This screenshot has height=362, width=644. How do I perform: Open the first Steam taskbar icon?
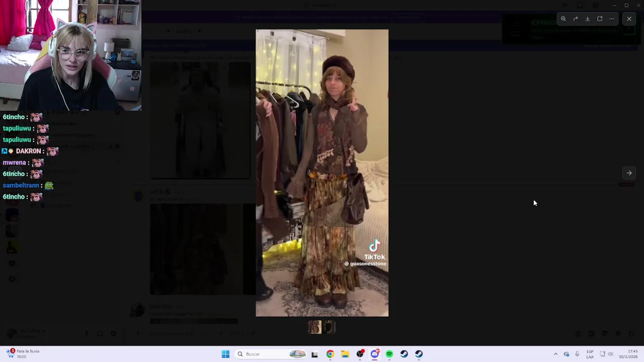(x=404, y=354)
